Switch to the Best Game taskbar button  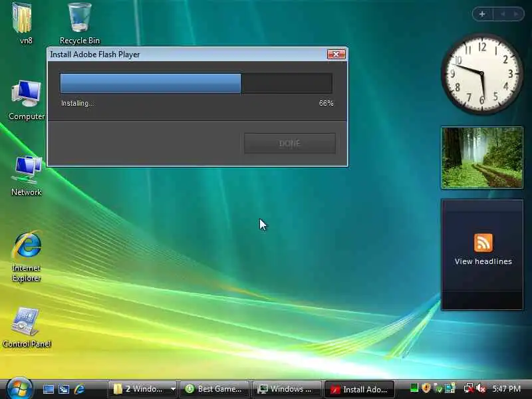tap(214, 389)
